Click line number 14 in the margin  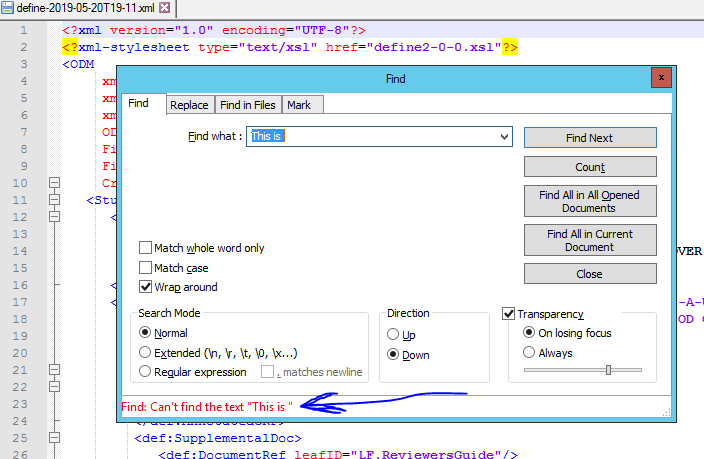[20, 251]
